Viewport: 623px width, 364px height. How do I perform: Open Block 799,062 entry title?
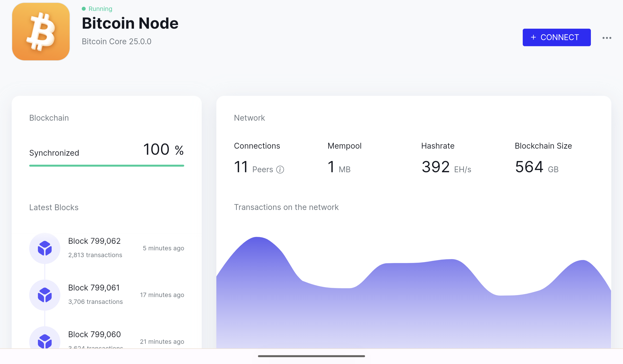tap(94, 241)
